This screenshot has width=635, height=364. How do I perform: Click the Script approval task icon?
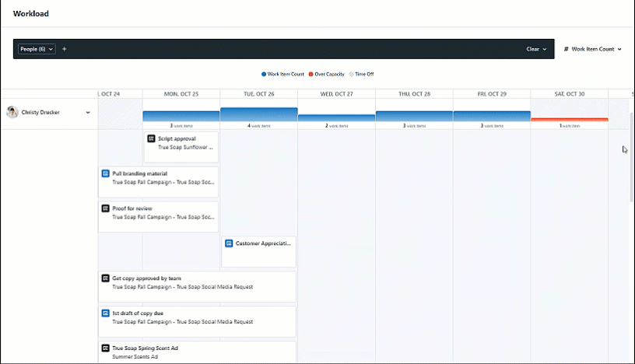tap(151, 138)
